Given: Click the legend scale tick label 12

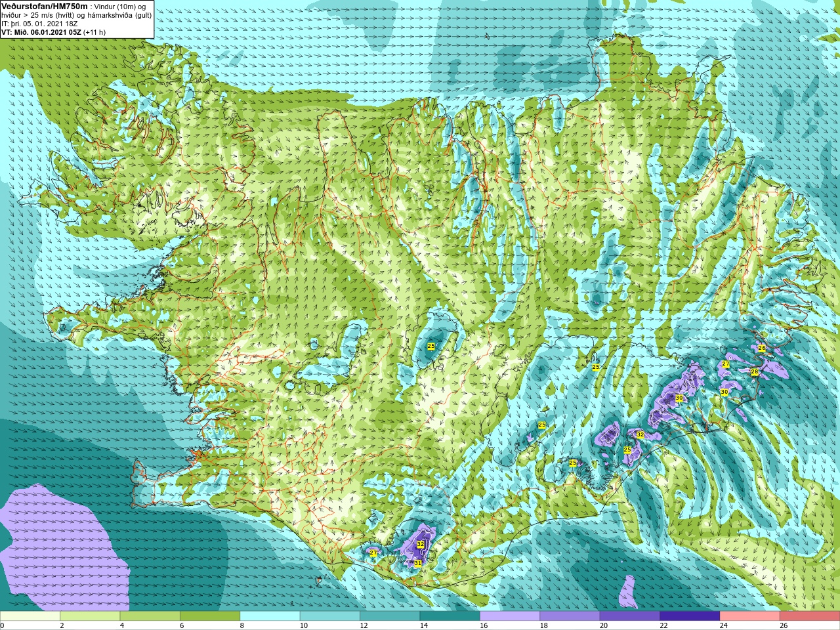Looking at the screenshot, I should [x=364, y=625].
